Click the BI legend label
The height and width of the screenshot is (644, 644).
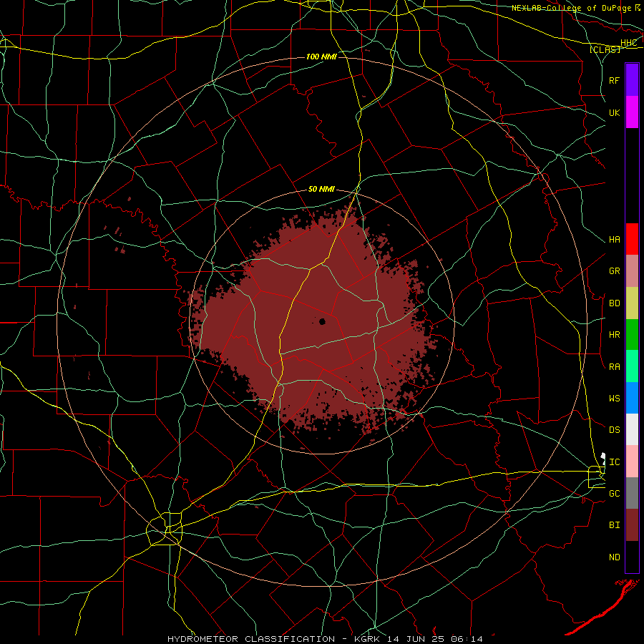pyautogui.click(x=615, y=525)
